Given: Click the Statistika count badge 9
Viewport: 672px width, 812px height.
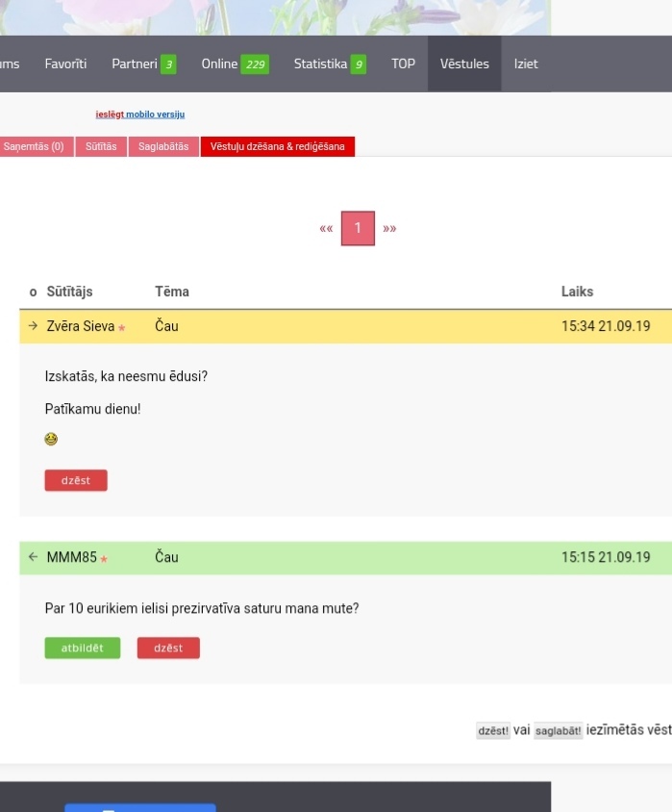Looking at the screenshot, I should [x=359, y=64].
